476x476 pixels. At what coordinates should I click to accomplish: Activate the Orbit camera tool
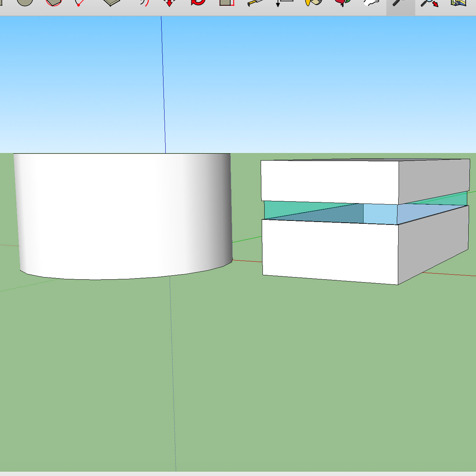[342, 2]
